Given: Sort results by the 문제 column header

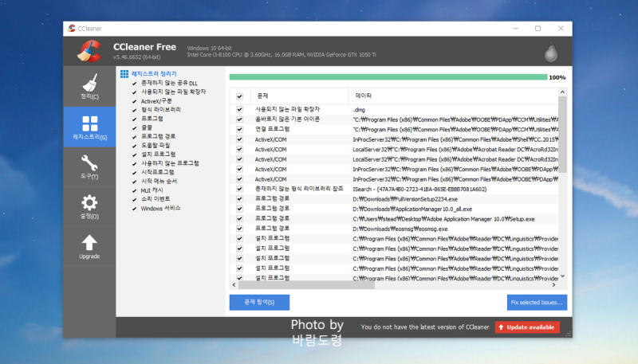Looking at the screenshot, I should (300, 96).
